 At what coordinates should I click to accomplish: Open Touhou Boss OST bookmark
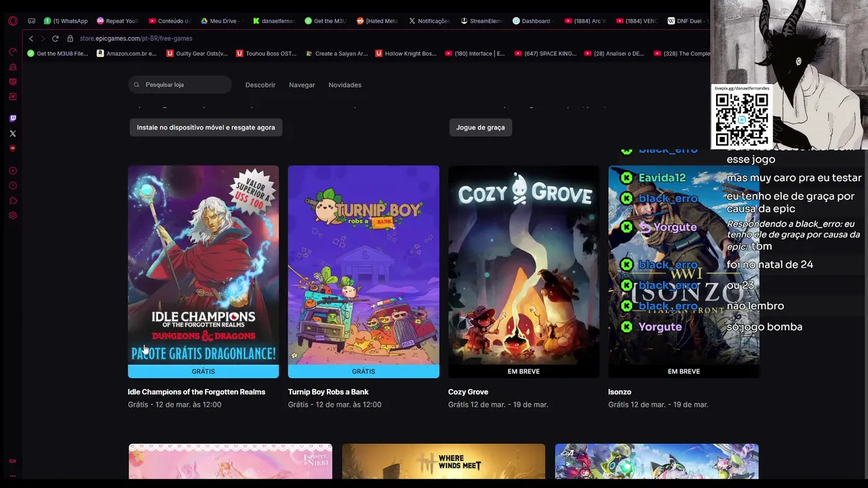coord(267,54)
